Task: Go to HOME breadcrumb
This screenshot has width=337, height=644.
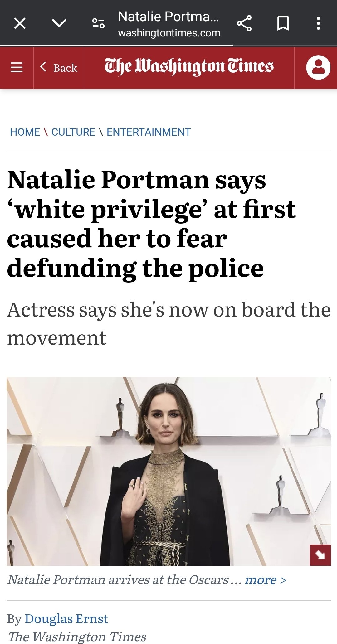Action: (x=25, y=132)
